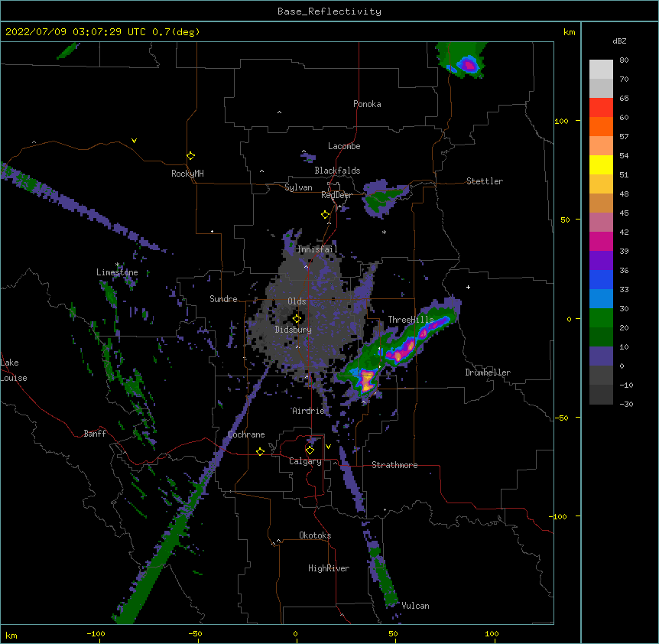The image size is (659, 644).
Task: Click the white plus marker northwest of Drumheller
Action: point(468,287)
